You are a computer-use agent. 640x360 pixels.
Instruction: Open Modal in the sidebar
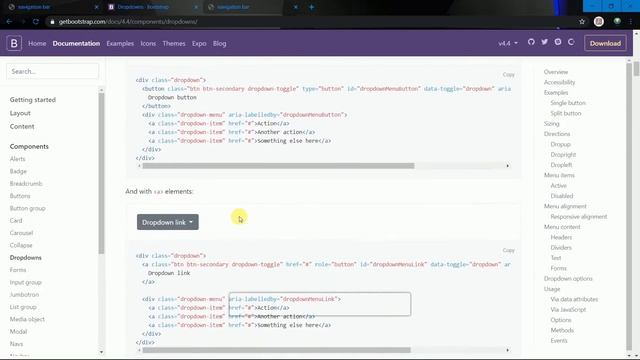click(x=18, y=331)
